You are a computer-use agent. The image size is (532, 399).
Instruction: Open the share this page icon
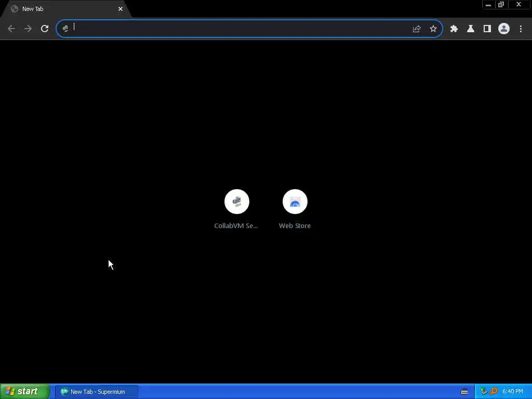[x=417, y=29]
